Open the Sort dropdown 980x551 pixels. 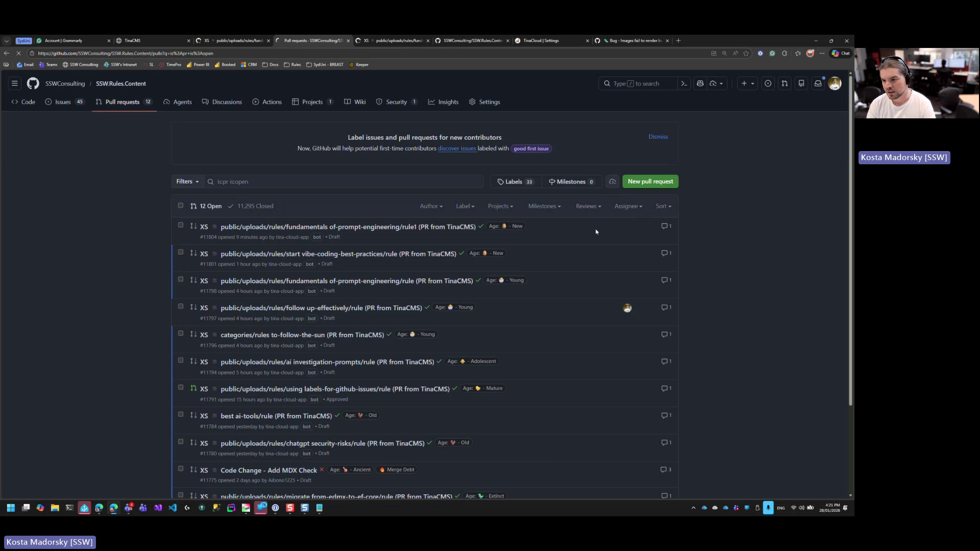[x=663, y=206]
